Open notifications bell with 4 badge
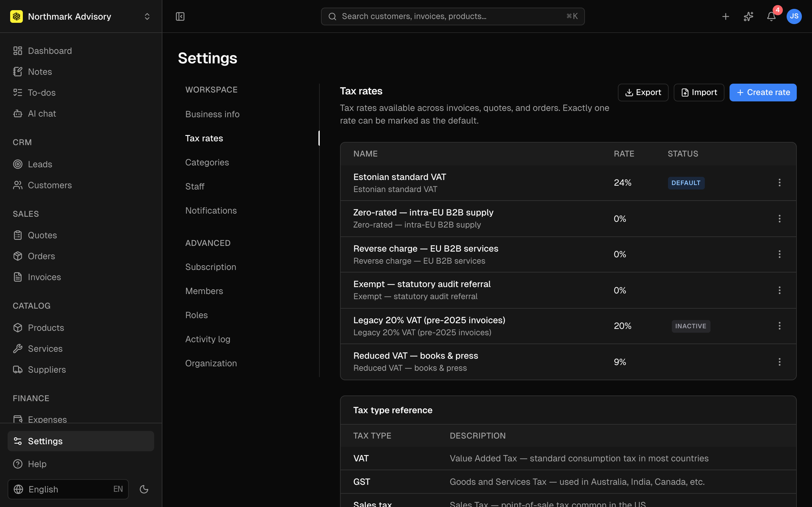 point(771,16)
